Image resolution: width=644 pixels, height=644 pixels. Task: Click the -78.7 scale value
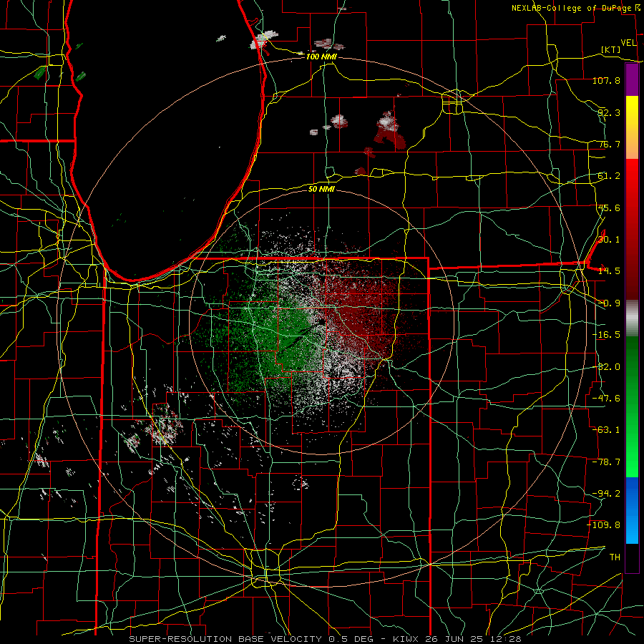tap(606, 462)
